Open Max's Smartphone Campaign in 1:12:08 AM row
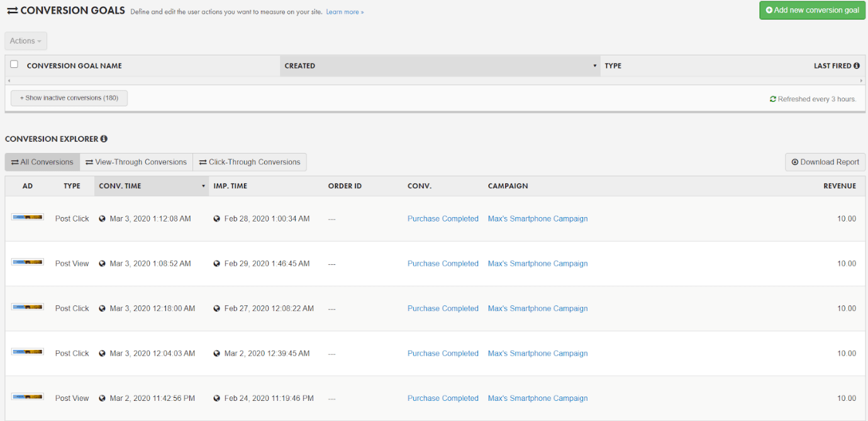The height and width of the screenshot is (421, 868). click(x=538, y=219)
